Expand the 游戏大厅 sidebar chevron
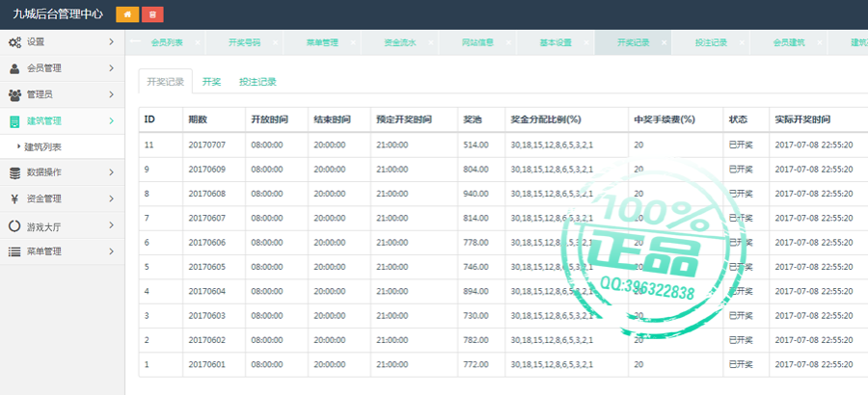 tap(111, 225)
